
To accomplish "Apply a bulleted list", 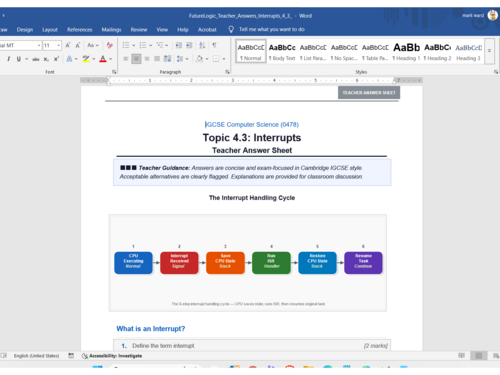I will (x=126, y=45).
